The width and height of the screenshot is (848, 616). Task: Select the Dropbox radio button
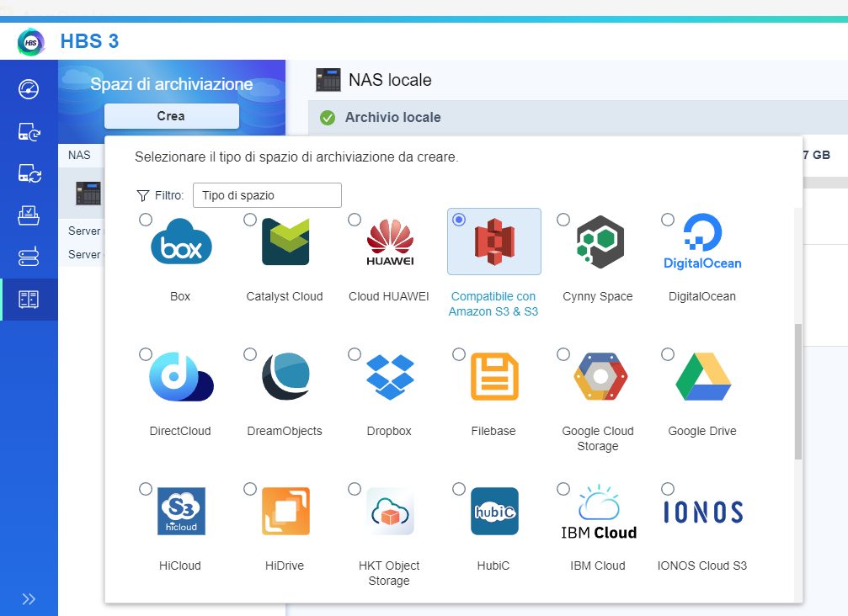(355, 354)
